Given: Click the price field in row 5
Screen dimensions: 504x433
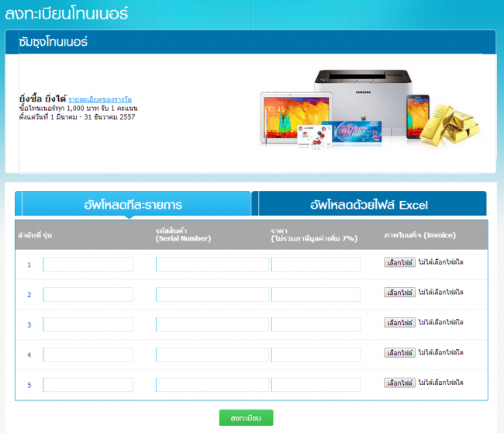Looking at the screenshot, I should pos(316,385).
